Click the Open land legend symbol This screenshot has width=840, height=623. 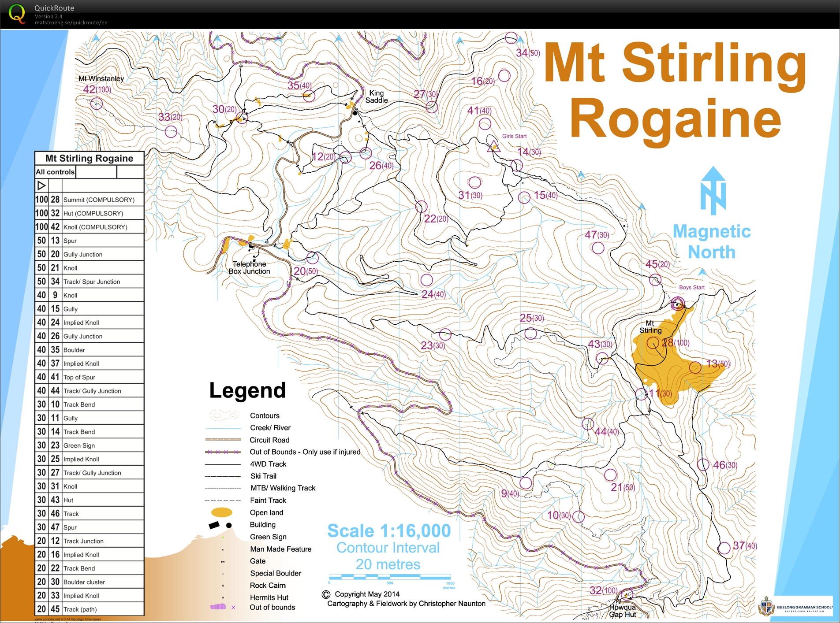[223, 512]
